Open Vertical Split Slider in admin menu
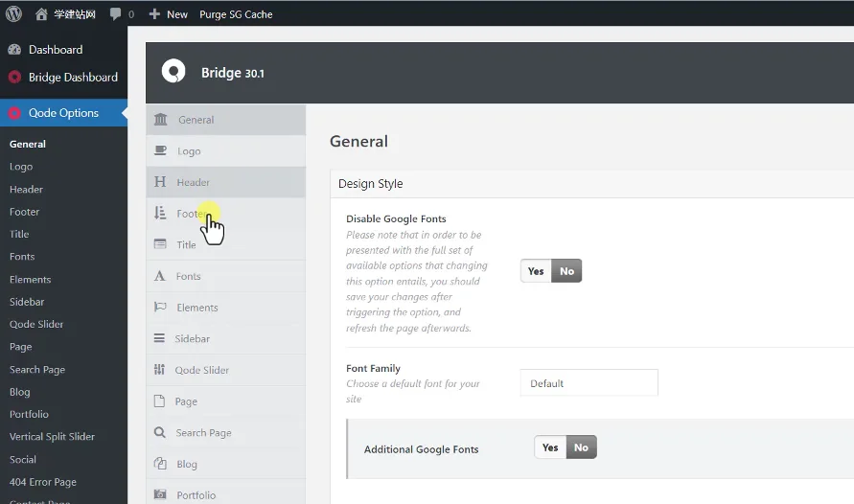 52,437
